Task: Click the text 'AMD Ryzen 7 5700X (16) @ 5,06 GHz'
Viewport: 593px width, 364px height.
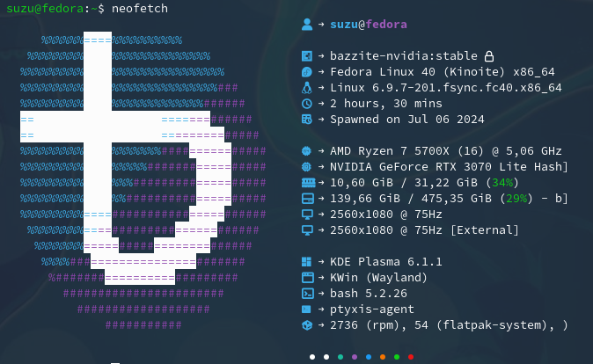Action: pos(446,151)
